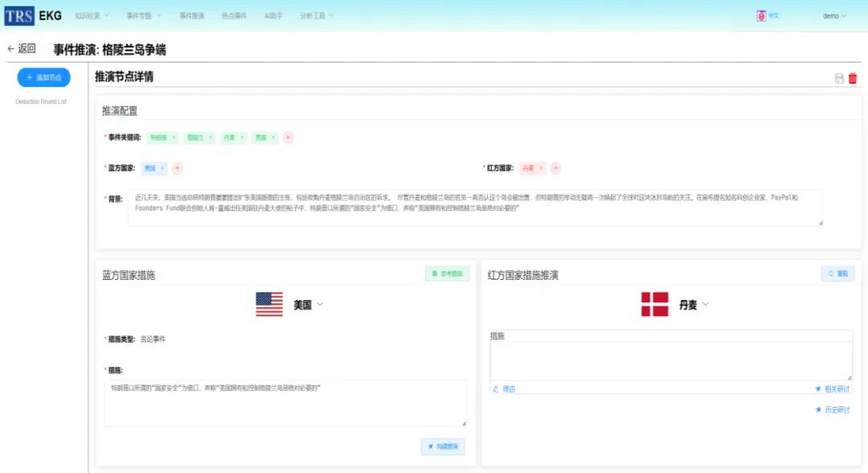Click the TRS EKG logo
868x473 pixels.
tap(33, 16)
